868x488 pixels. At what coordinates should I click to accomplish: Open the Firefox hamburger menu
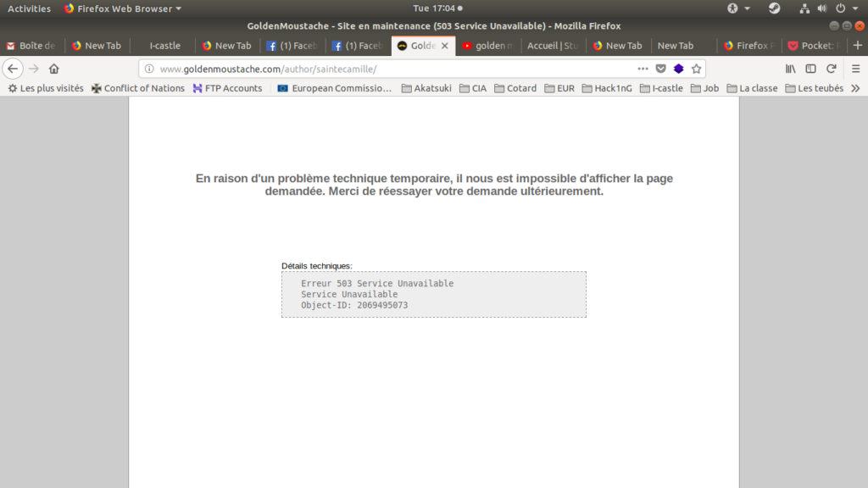coord(856,69)
